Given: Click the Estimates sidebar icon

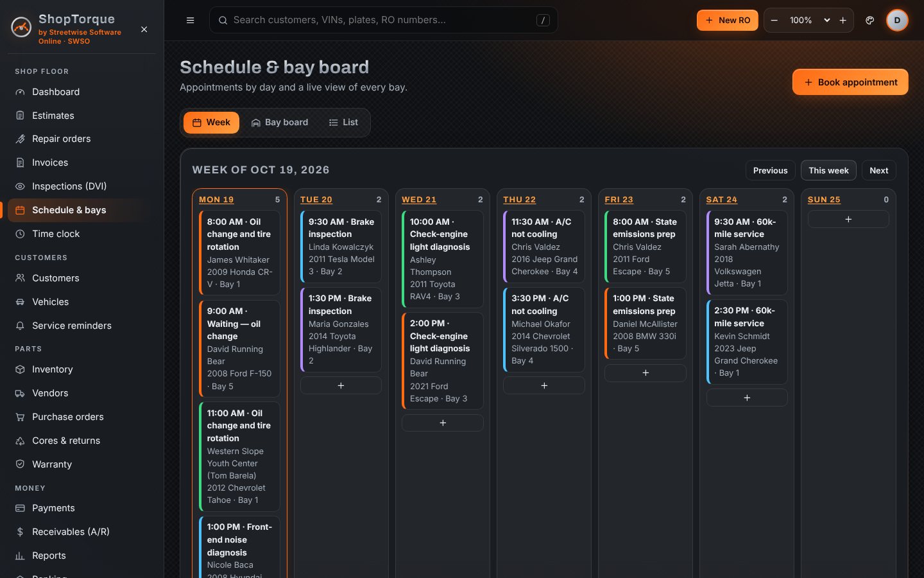Looking at the screenshot, I should click(x=20, y=116).
